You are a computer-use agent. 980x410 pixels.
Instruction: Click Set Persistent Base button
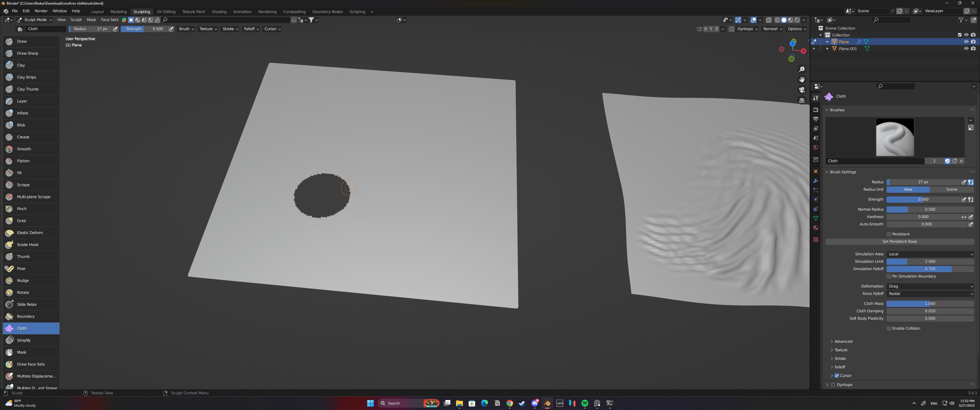click(x=899, y=242)
